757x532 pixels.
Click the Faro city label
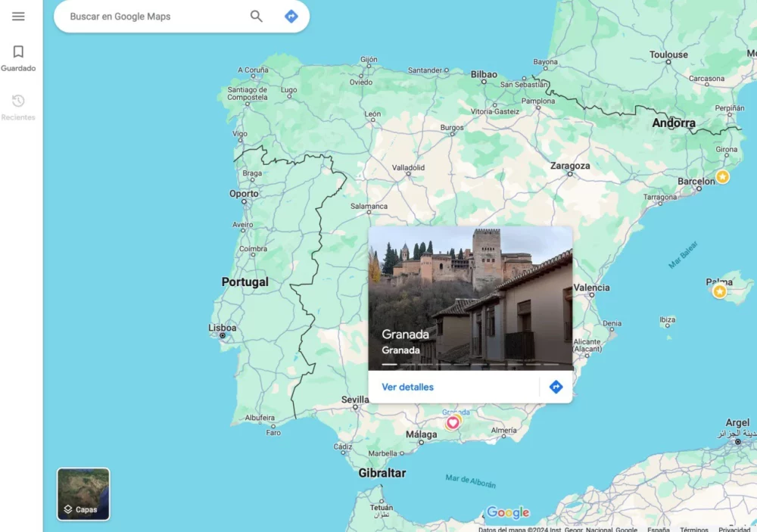[x=273, y=433]
